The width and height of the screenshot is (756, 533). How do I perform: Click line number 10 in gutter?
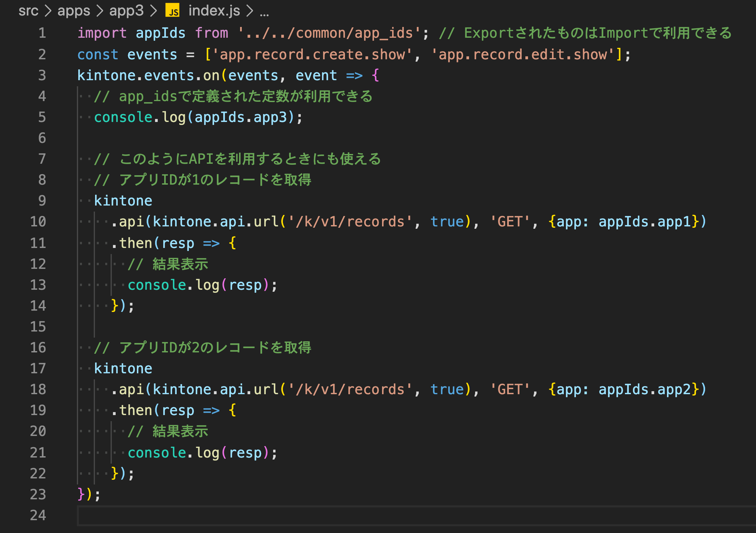[x=38, y=222]
